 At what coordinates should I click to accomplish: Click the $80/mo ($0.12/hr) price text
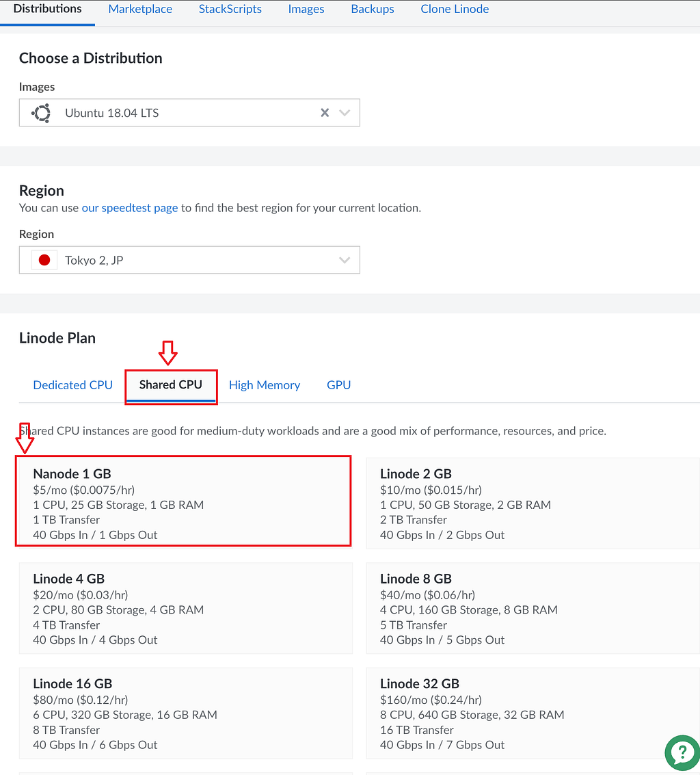(x=81, y=700)
